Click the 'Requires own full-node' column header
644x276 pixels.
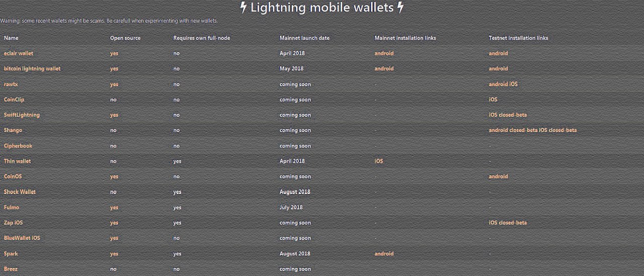pyautogui.click(x=202, y=38)
